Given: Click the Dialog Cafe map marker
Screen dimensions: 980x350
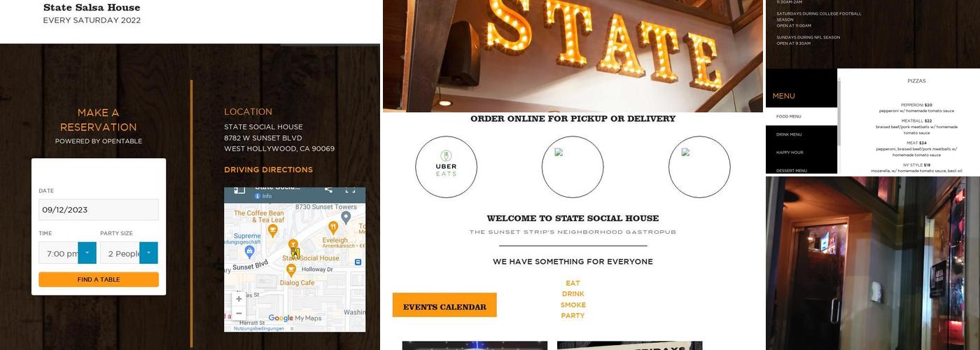Looking at the screenshot, I should click(x=291, y=268).
